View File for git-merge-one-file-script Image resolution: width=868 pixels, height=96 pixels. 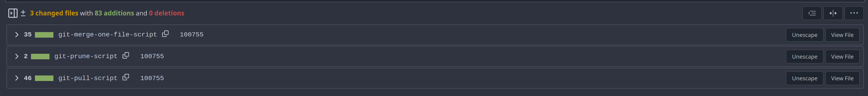point(842,35)
